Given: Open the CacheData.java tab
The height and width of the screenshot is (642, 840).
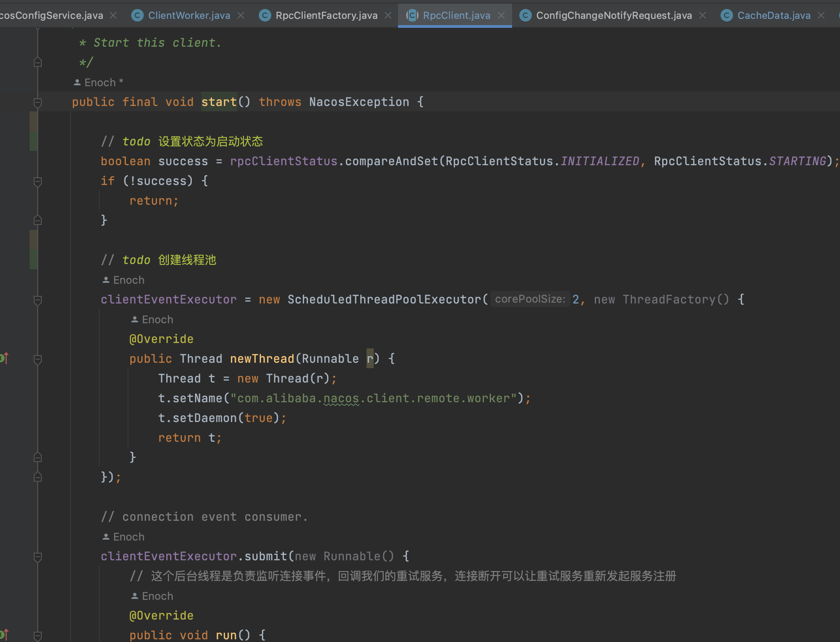Looking at the screenshot, I should pos(774,15).
